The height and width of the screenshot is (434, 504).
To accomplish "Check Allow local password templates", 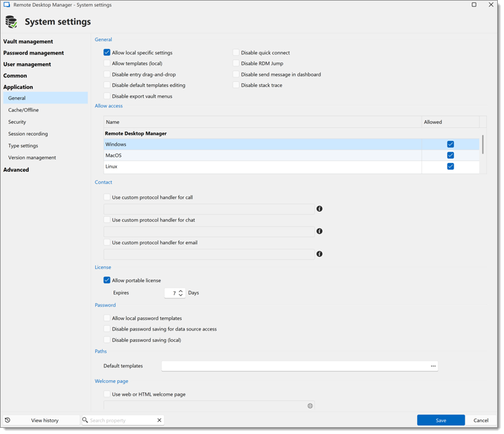I will [107, 318].
